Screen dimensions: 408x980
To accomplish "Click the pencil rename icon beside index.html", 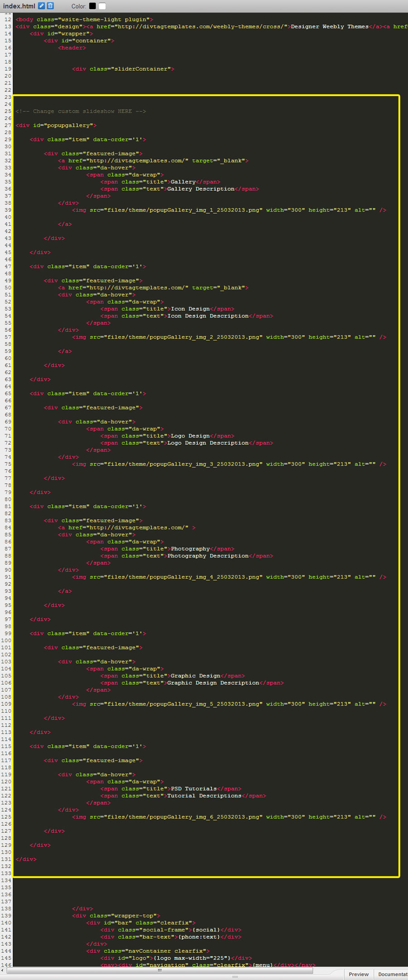I will [x=41, y=6].
